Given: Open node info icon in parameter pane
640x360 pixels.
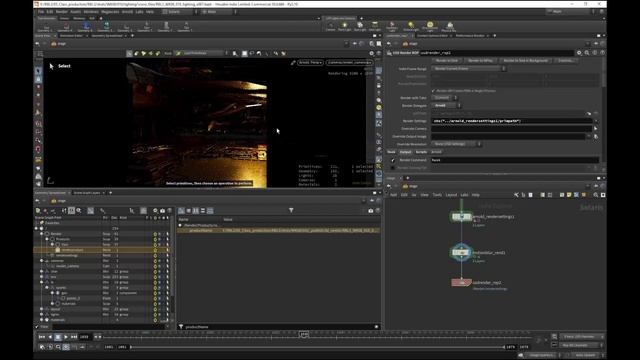Looking at the screenshot, I should pyautogui.click(x=595, y=53).
